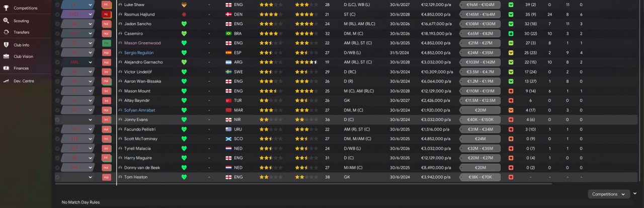Click Jonny Evans' €40K - €150K value tag
Image resolution: width=644 pixels, height=208 pixels.
click(x=480, y=120)
